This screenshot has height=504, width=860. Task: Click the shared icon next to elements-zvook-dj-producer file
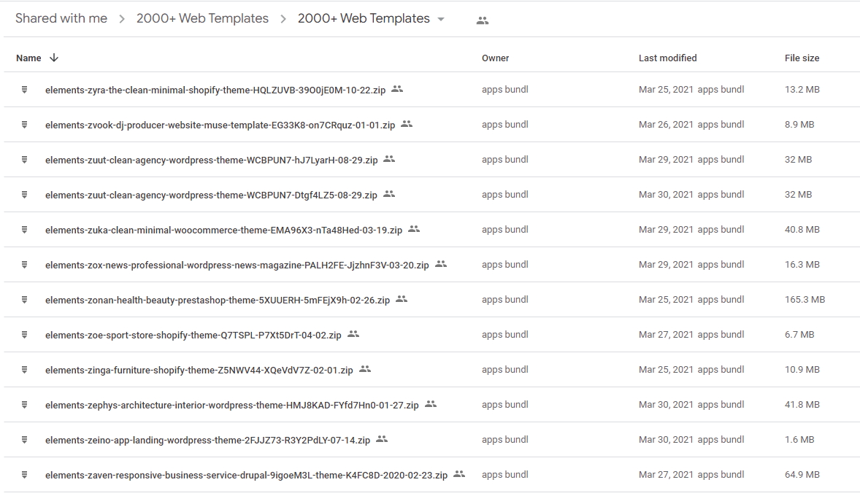point(407,124)
